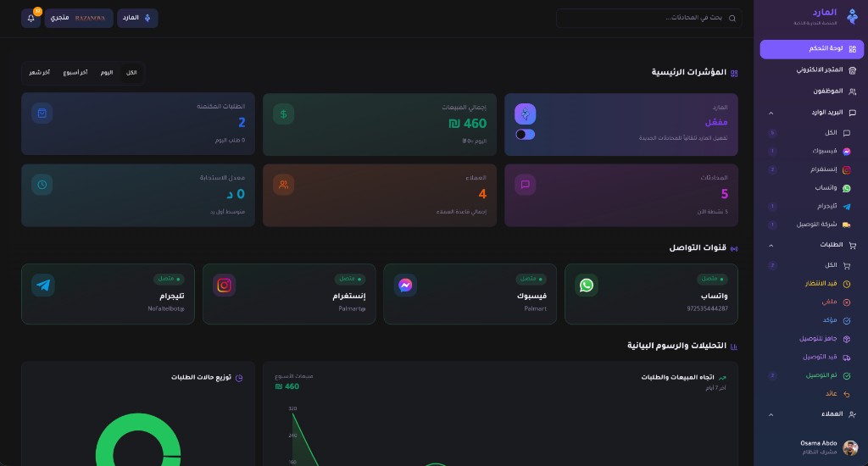Open the notifications bell
Screen dimensions: 868x466
coord(31,19)
